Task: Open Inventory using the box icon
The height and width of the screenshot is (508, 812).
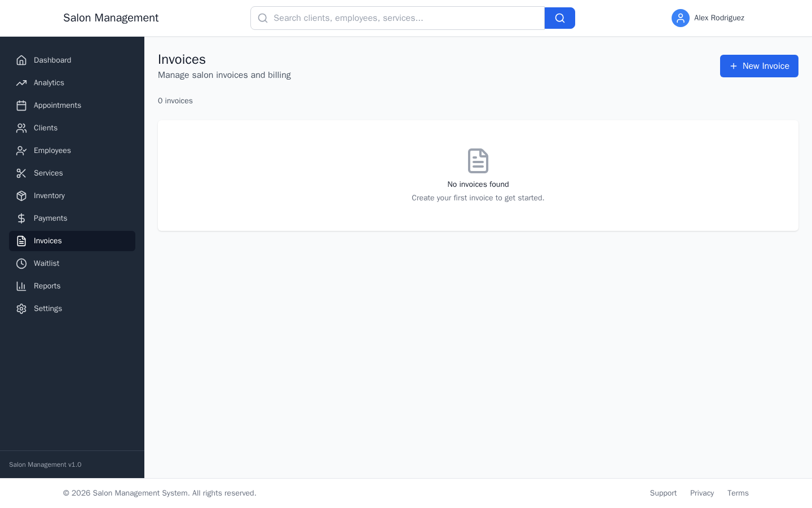Action: click(x=21, y=196)
